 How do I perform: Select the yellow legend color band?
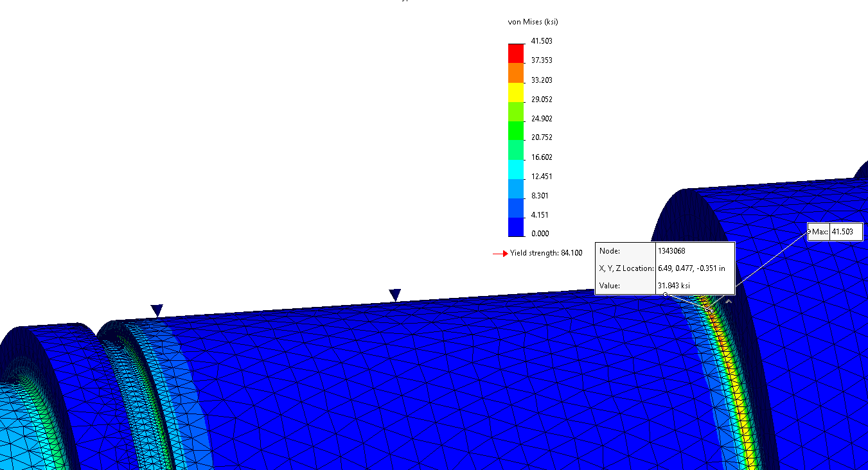pyautogui.click(x=517, y=92)
